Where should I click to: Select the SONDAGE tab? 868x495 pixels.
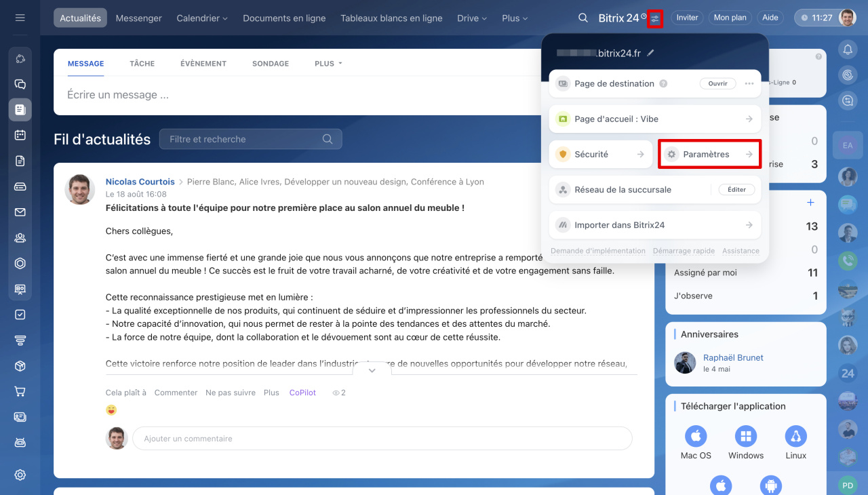[x=270, y=63]
